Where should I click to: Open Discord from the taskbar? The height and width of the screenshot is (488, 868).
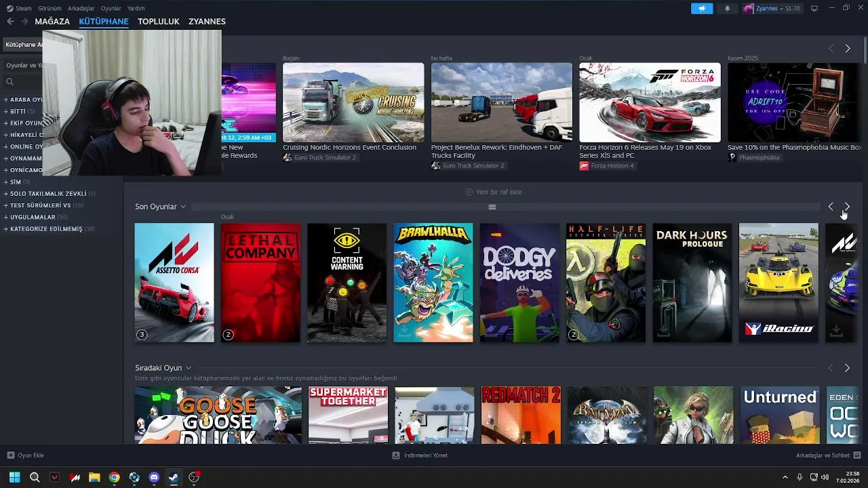click(154, 477)
